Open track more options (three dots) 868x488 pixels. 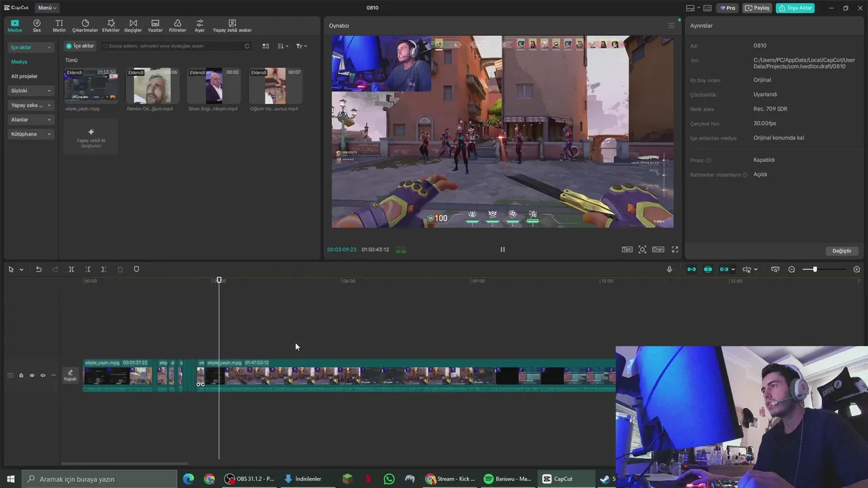(x=54, y=375)
